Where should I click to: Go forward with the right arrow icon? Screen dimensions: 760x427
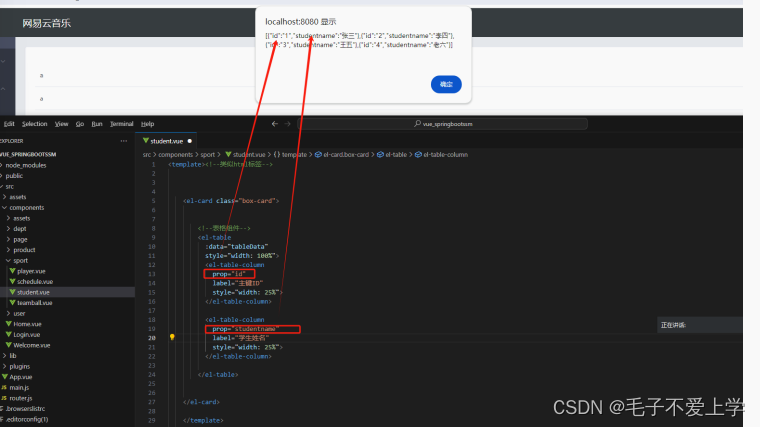coord(287,124)
